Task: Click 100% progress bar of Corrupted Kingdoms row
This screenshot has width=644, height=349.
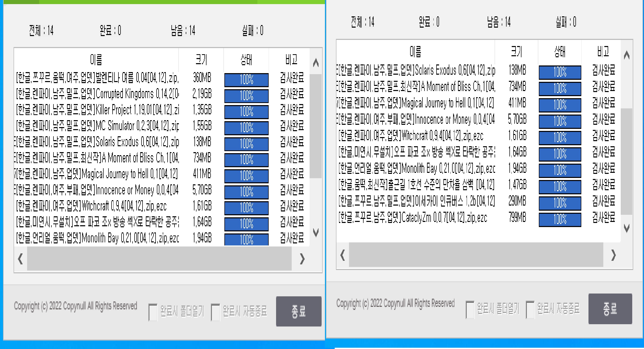Action: pos(246,96)
